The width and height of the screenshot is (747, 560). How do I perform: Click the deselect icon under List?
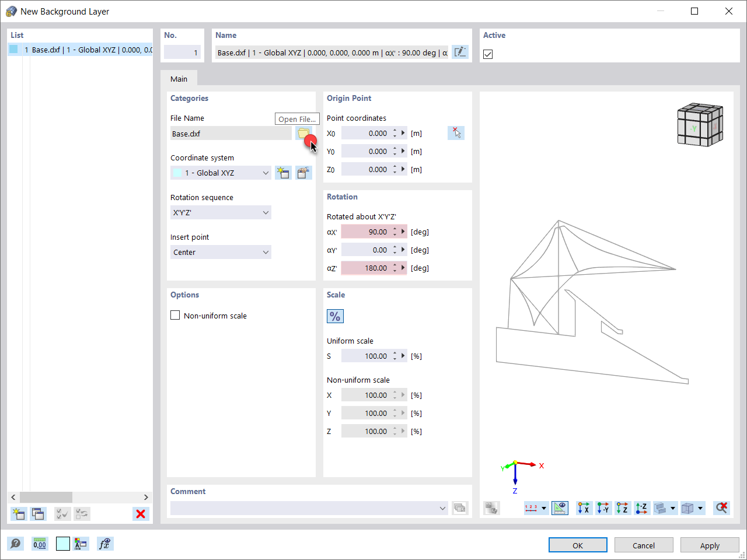[x=82, y=514]
